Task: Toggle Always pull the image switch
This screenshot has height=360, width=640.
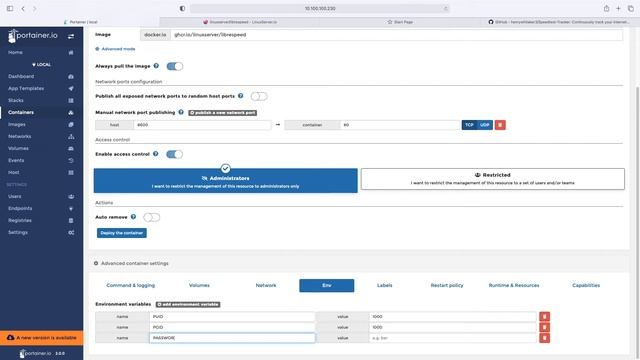Action: tap(175, 66)
